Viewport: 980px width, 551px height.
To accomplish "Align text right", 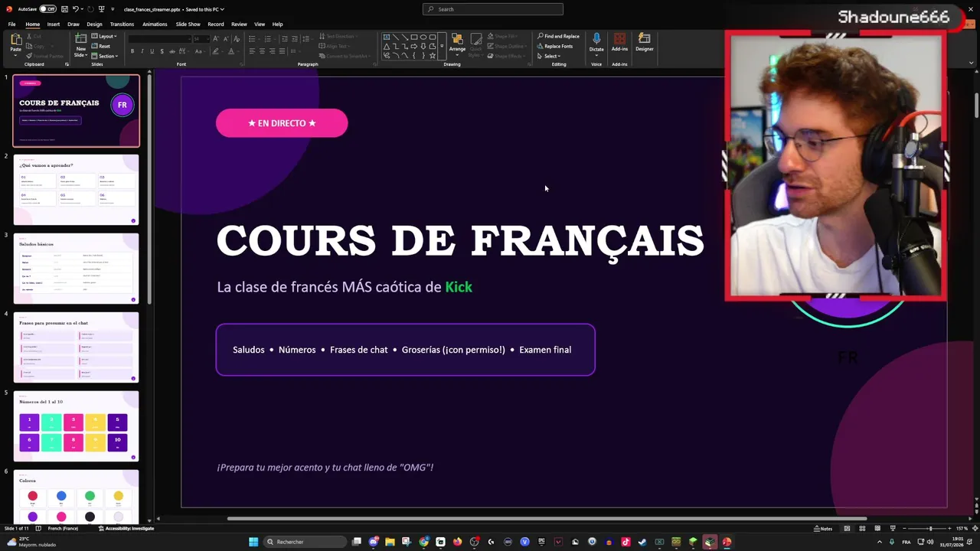I will [x=272, y=51].
